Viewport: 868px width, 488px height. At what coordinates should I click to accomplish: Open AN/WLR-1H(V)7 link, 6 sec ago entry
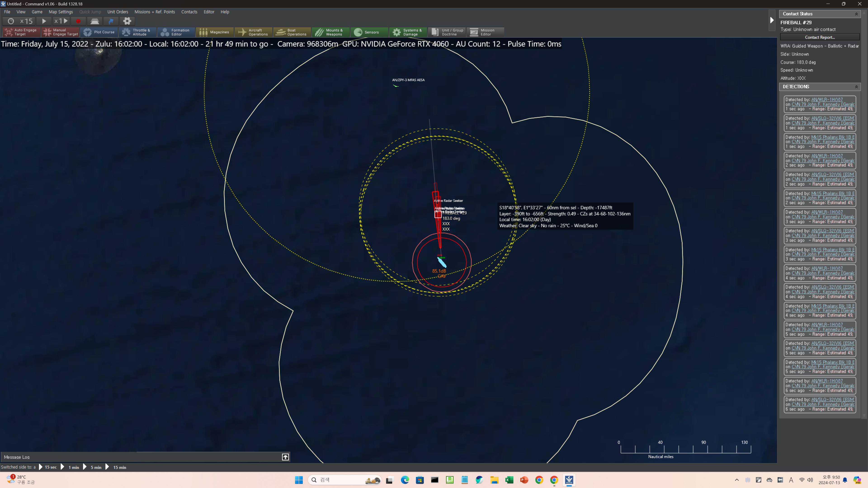pos(827,381)
